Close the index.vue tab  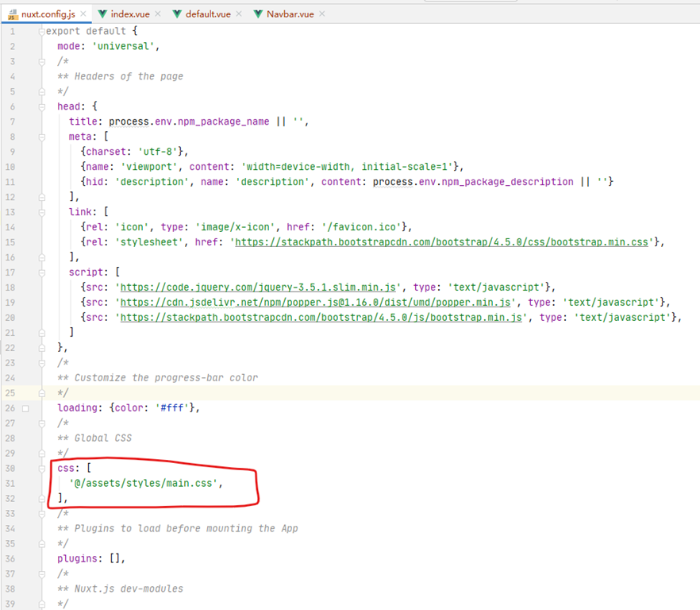158,14
